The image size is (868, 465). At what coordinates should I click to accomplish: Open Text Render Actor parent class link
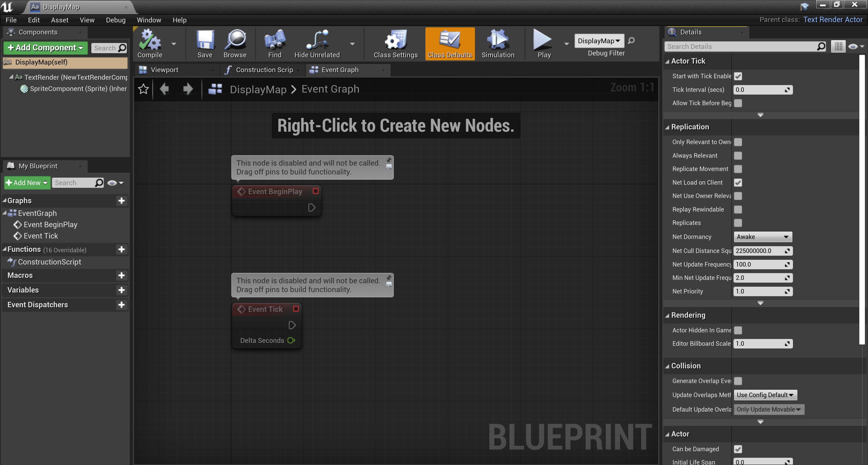pyautogui.click(x=833, y=19)
